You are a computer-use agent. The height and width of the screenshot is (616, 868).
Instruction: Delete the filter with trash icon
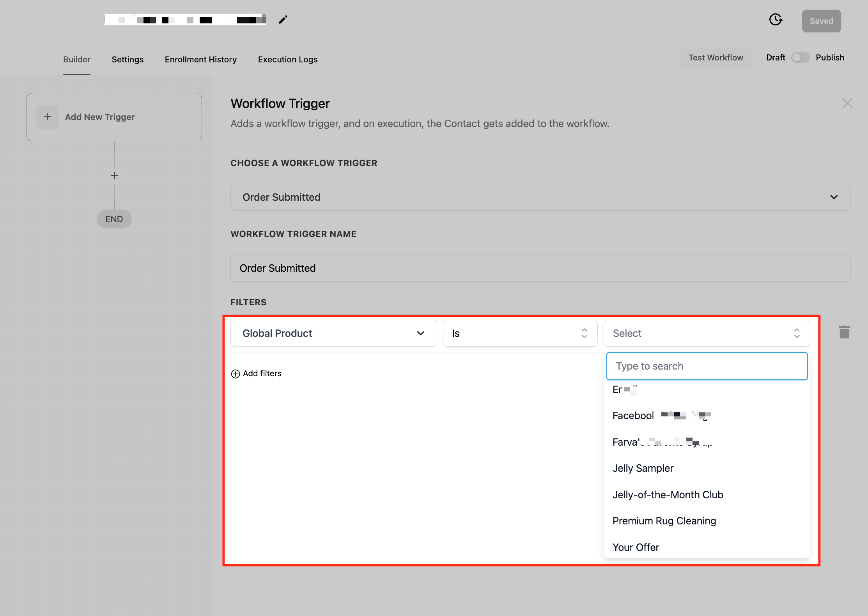844,332
